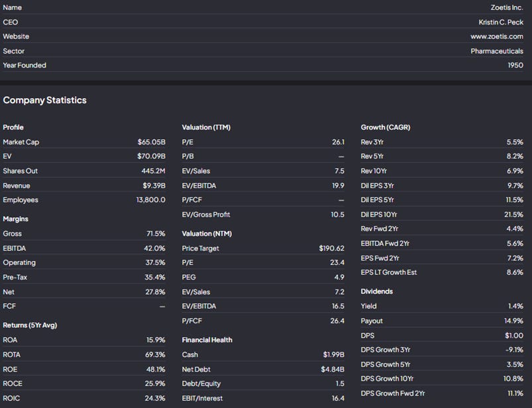This screenshot has height=408, width=532.
Task: Select dividend Yield value 1.4%
Action: (515, 306)
